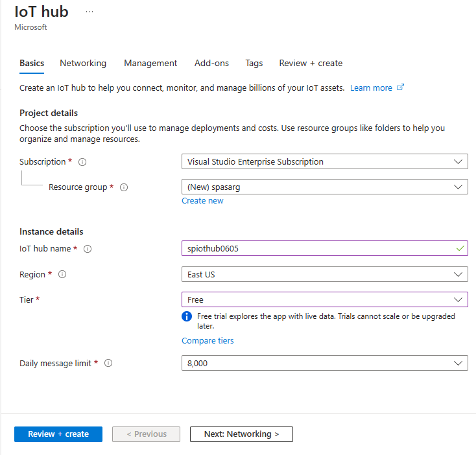Go to the Add-ons tab

coord(211,63)
